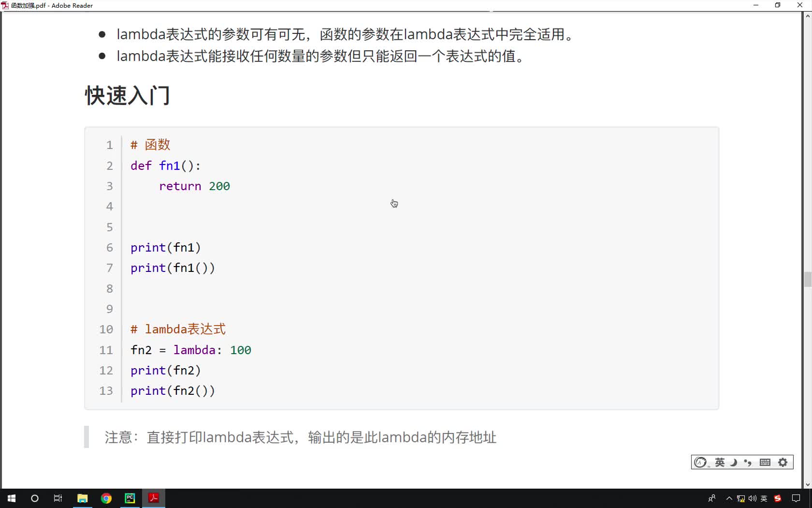Open the Action Center notifications
Image resolution: width=812 pixels, height=508 pixels.
(796, 498)
